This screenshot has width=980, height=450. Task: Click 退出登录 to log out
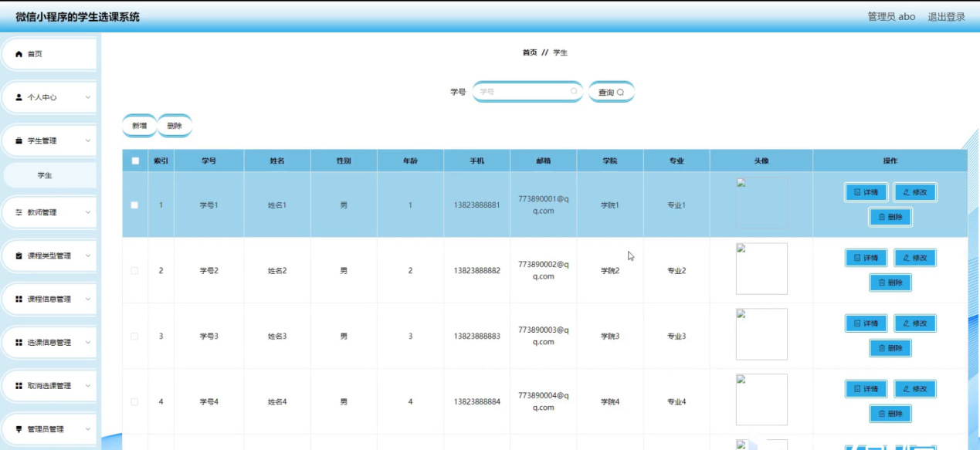946,17
